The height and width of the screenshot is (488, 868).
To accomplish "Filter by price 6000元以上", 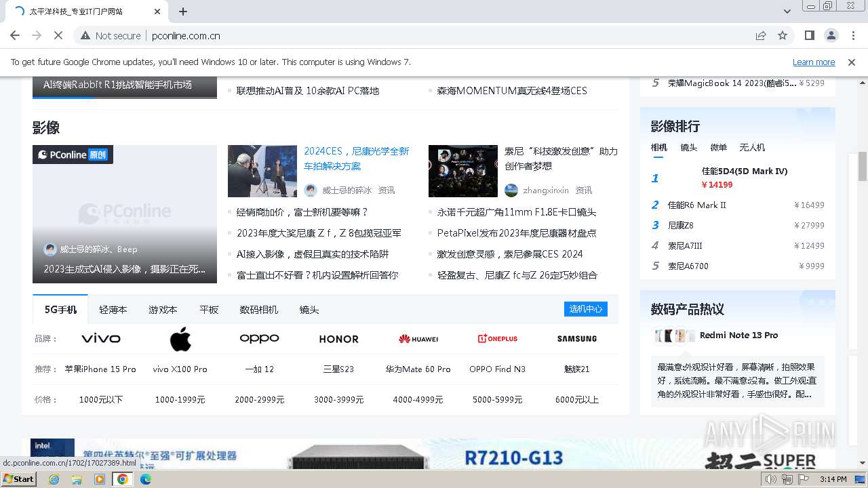I will tap(577, 400).
